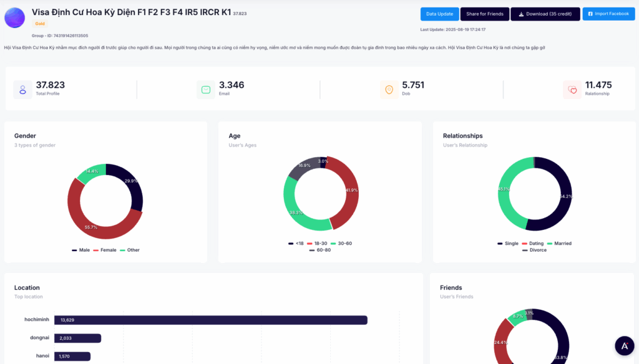Click the Relationship heart icon

click(572, 90)
